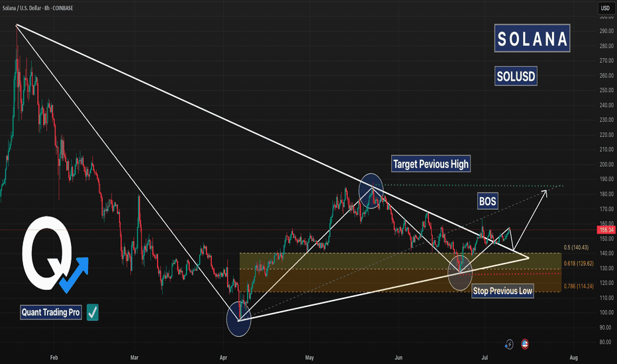Click the Feb label on time axis

tap(54, 357)
